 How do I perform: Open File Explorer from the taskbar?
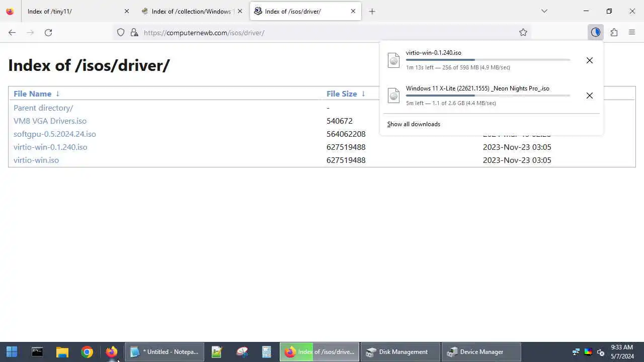click(x=62, y=352)
